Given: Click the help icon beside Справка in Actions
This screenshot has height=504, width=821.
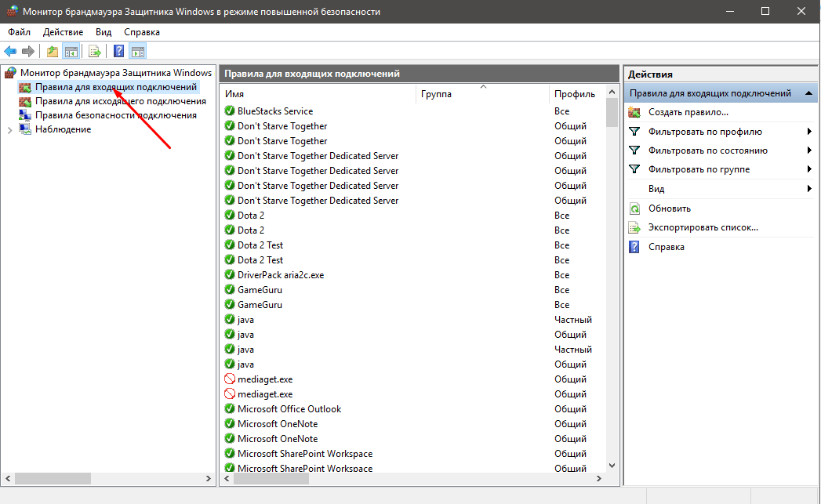Looking at the screenshot, I should 634,246.
